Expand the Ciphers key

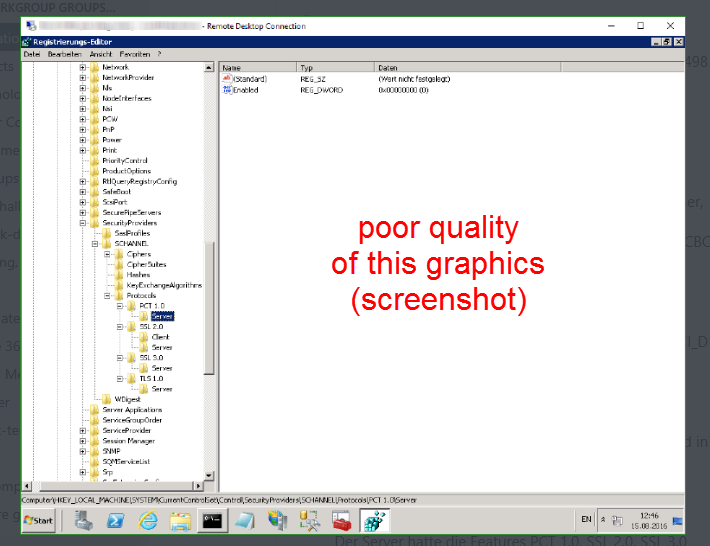pyautogui.click(x=107, y=254)
